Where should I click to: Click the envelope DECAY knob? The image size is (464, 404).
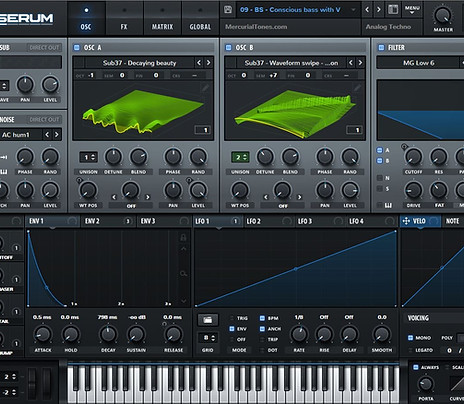click(108, 334)
